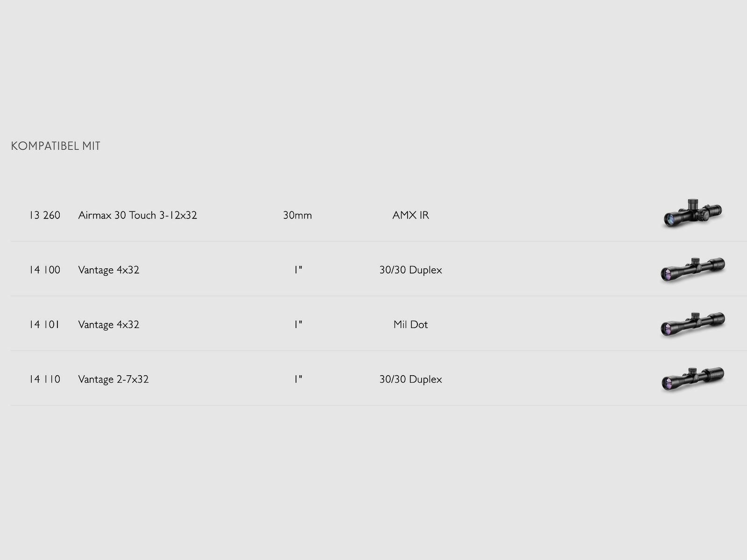Screen dimensions: 747x560
Task: Select the Vantage 2-7x32 scope thumbnail
Action: (693, 378)
